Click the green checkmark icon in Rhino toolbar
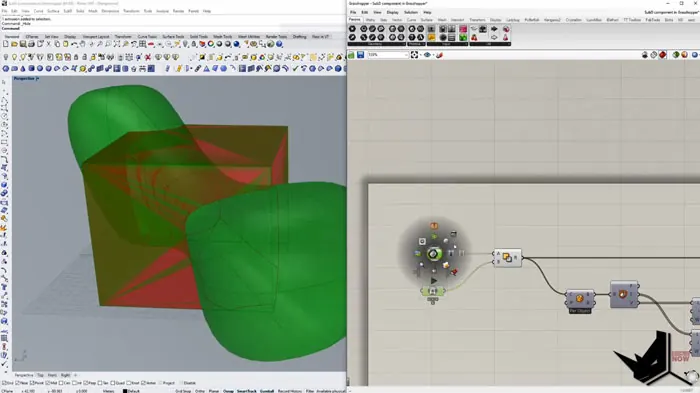The image size is (700, 393). click(295, 68)
